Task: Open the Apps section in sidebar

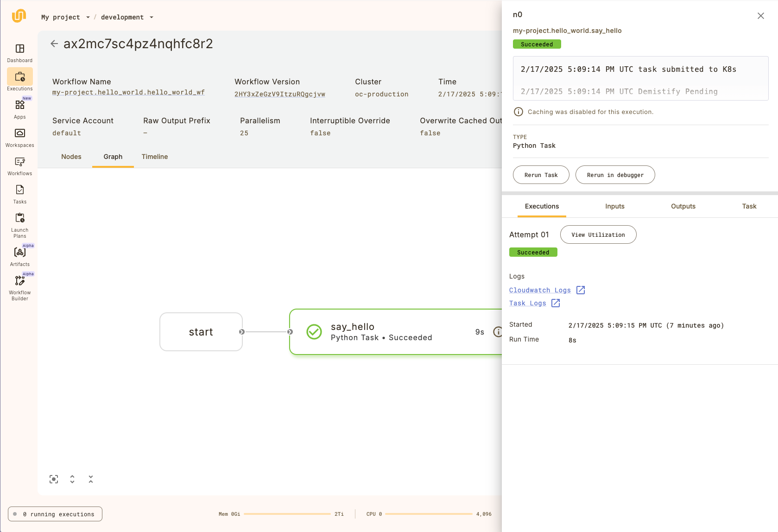Action: 20,106
